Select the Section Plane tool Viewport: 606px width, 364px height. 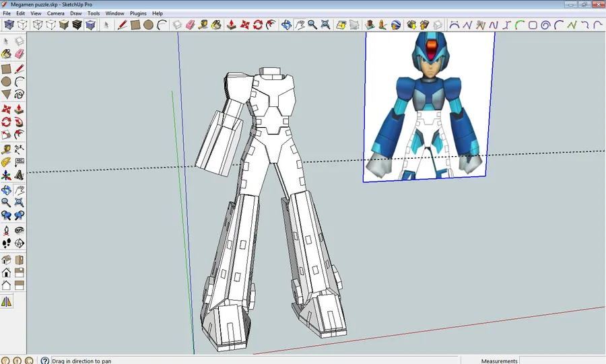point(19,243)
